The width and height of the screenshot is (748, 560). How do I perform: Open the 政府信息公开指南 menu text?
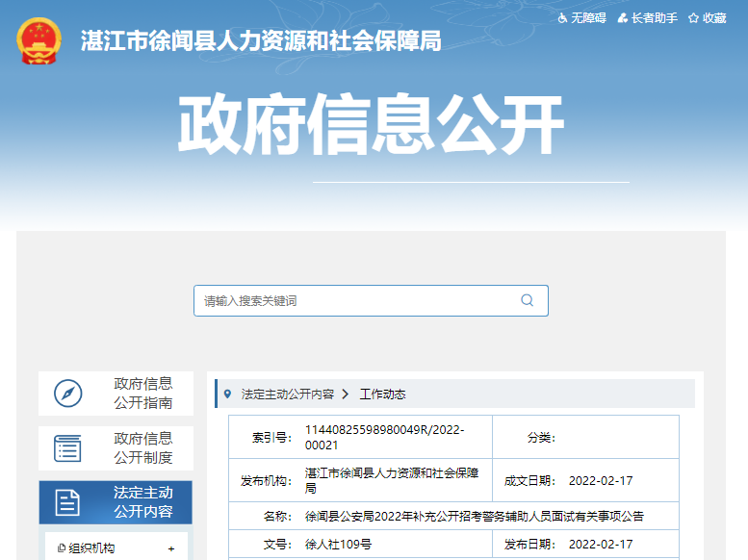[143, 394]
